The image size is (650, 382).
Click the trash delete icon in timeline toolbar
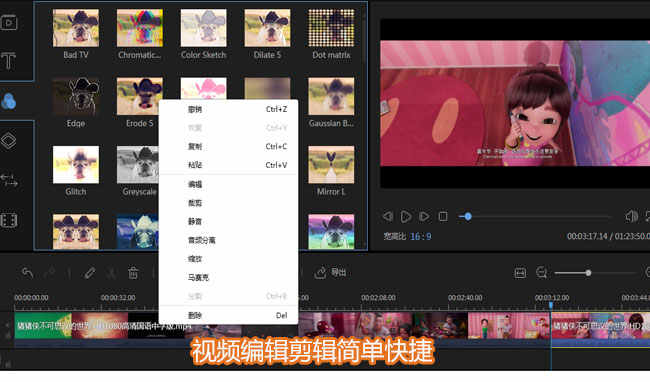coord(133,273)
